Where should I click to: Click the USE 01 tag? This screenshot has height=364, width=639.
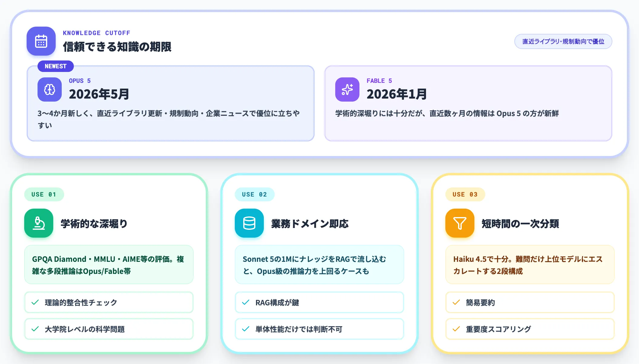44,194
